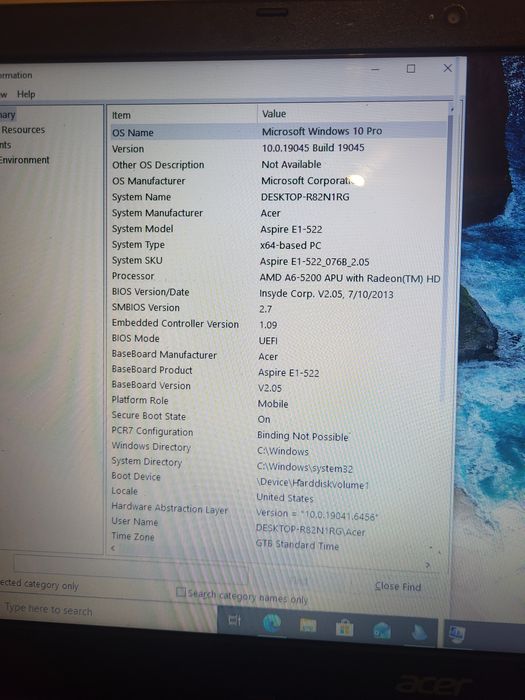
Task: Select the Embedded Controller Version item
Action: click(175, 324)
